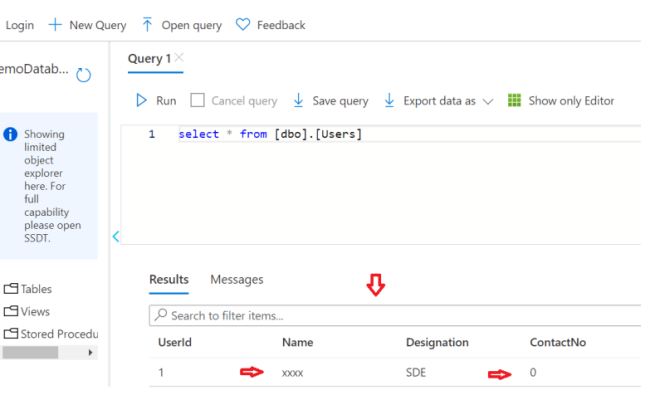The height and width of the screenshot is (400, 650).
Task: Click the Login button
Action: click(x=19, y=25)
